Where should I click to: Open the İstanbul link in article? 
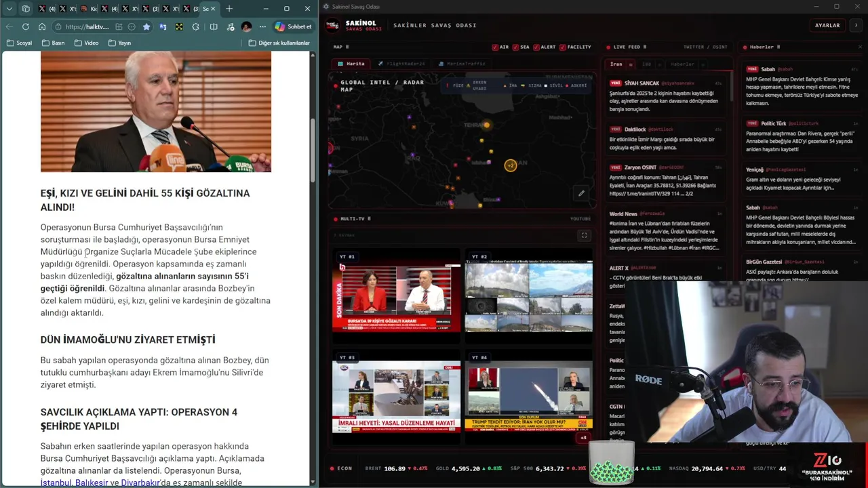tap(56, 483)
